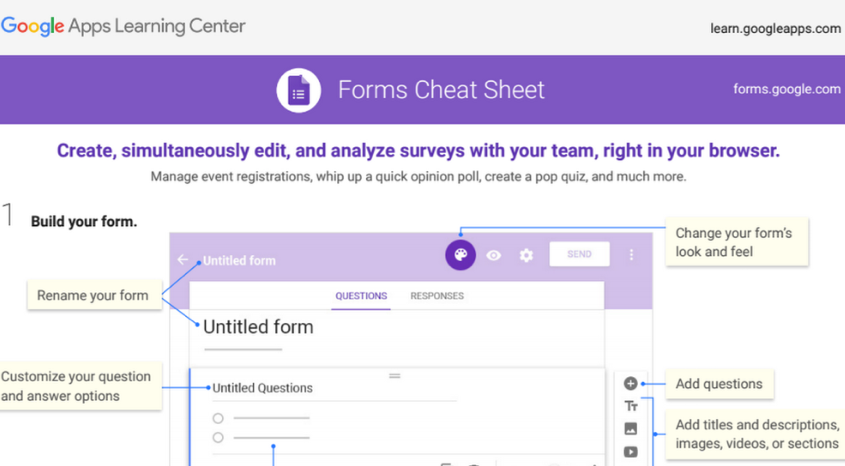The image size is (845, 466).
Task: Open the color palette theme picker
Action: pos(460,255)
